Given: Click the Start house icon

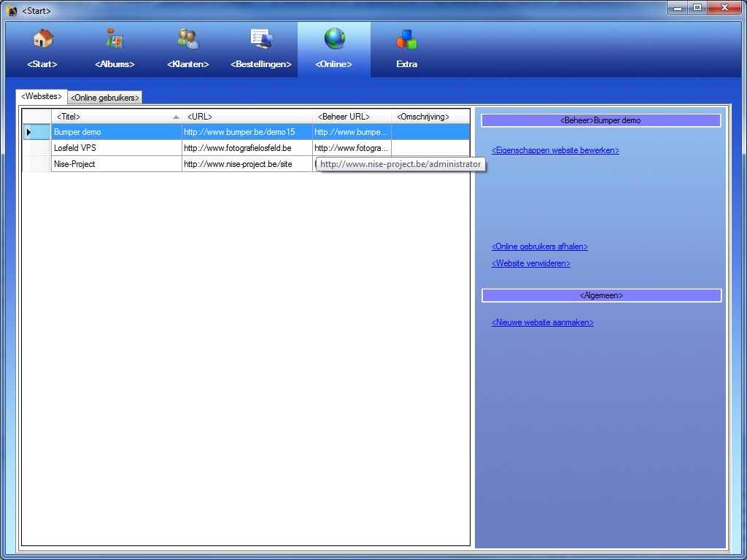Looking at the screenshot, I should coord(42,39).
